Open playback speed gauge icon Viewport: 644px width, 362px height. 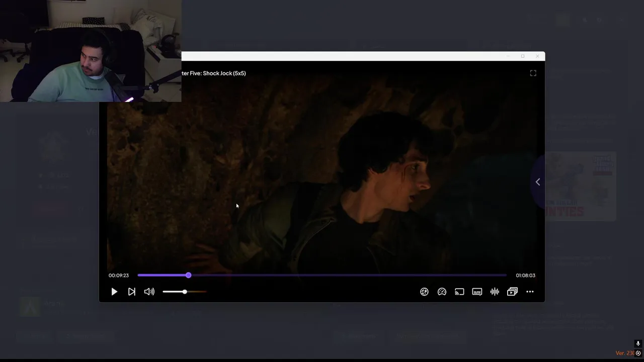pos(442,292)
